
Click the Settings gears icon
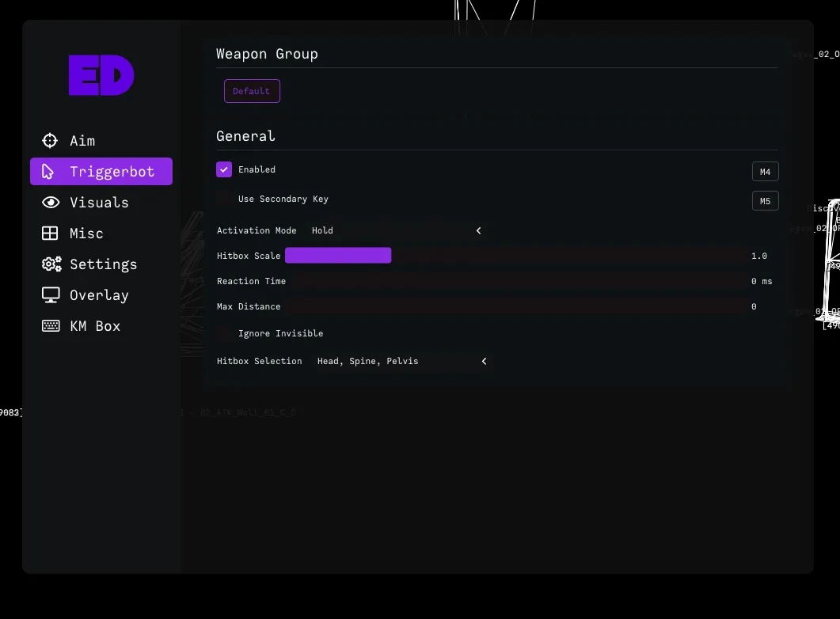51,264
